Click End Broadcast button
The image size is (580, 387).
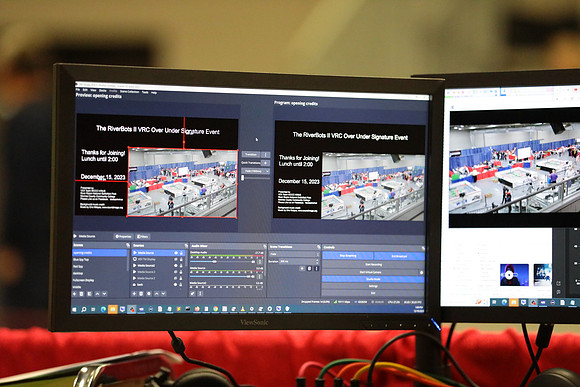point(399,256)
